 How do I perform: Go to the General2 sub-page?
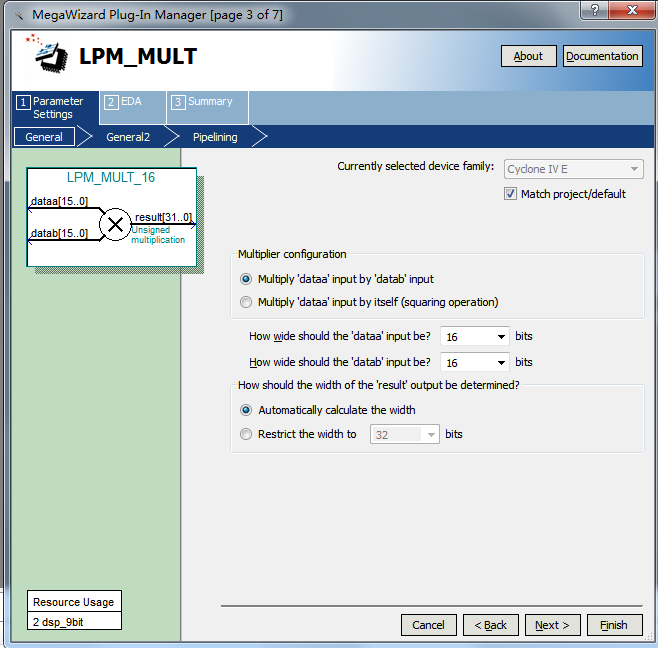point(128,137)
